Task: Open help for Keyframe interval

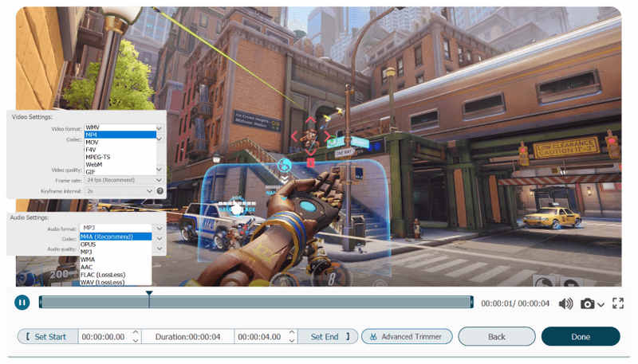Action: (160, 191)
